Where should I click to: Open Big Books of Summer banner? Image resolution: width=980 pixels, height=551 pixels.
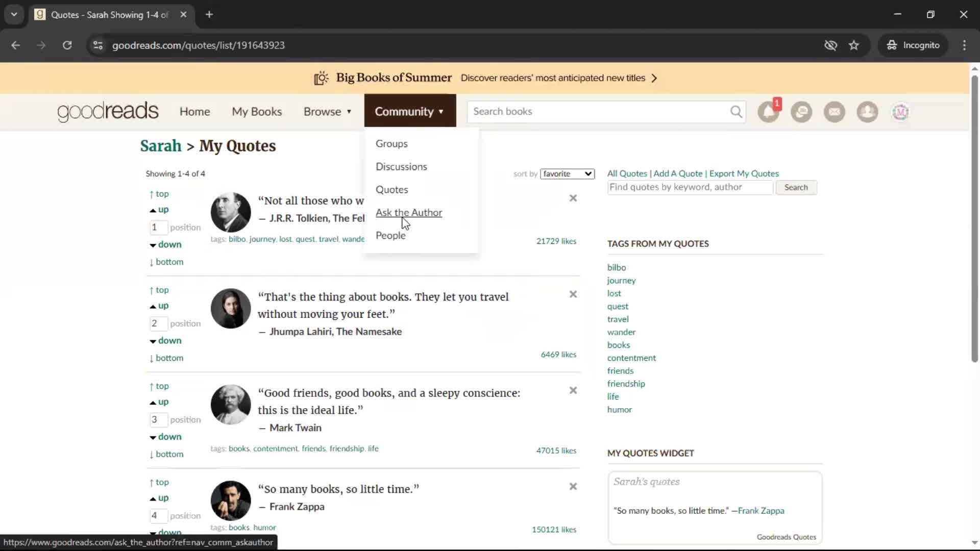click(485, 78)
